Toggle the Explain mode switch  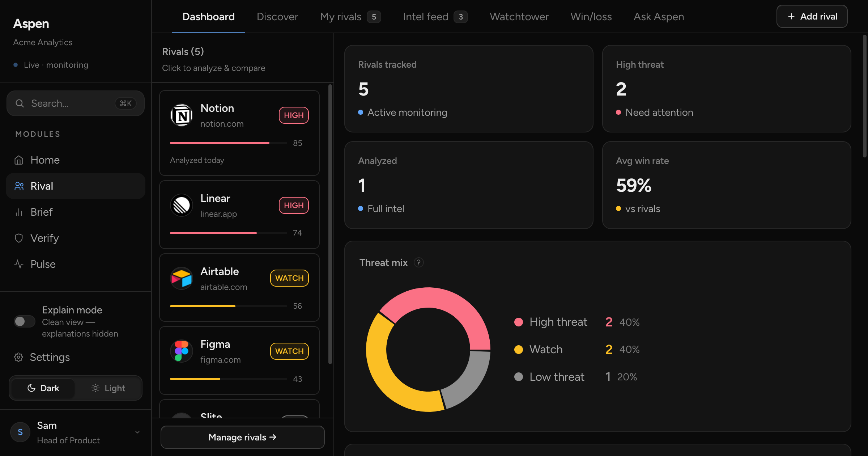click(x=24, y=321)
